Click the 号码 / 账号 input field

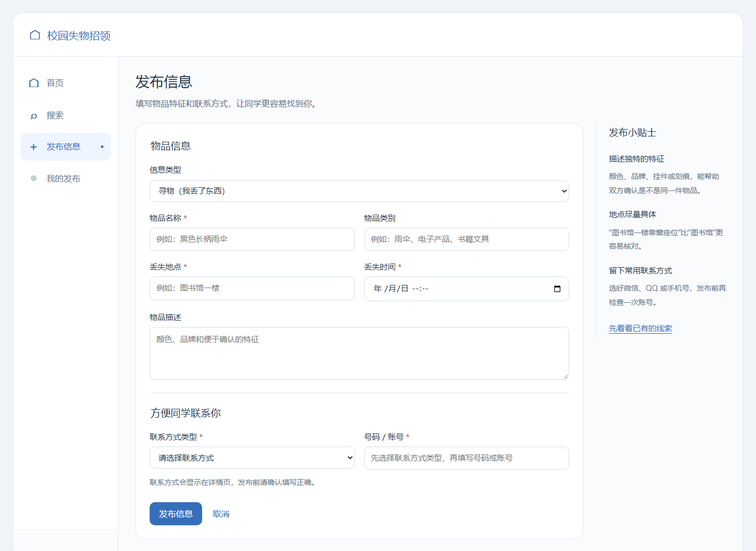467,458
